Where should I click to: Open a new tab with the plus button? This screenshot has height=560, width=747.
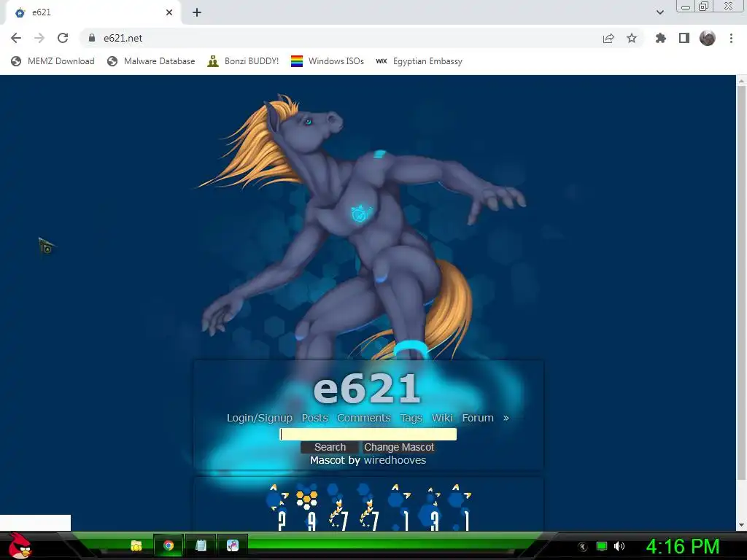197,12
